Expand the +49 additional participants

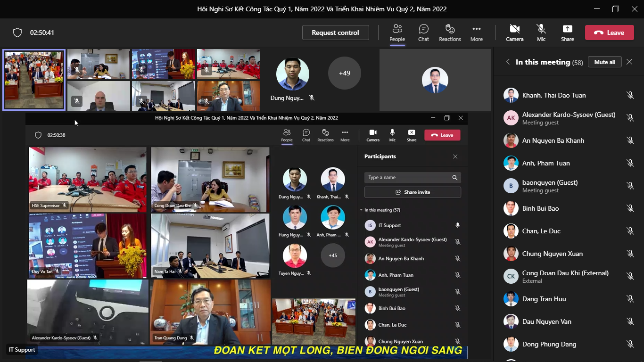pyautogui.click(x=344, y=73)
